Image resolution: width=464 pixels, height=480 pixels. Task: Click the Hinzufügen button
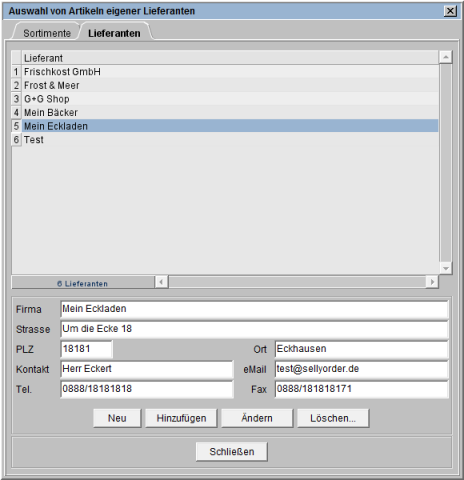tap(181, 418)
